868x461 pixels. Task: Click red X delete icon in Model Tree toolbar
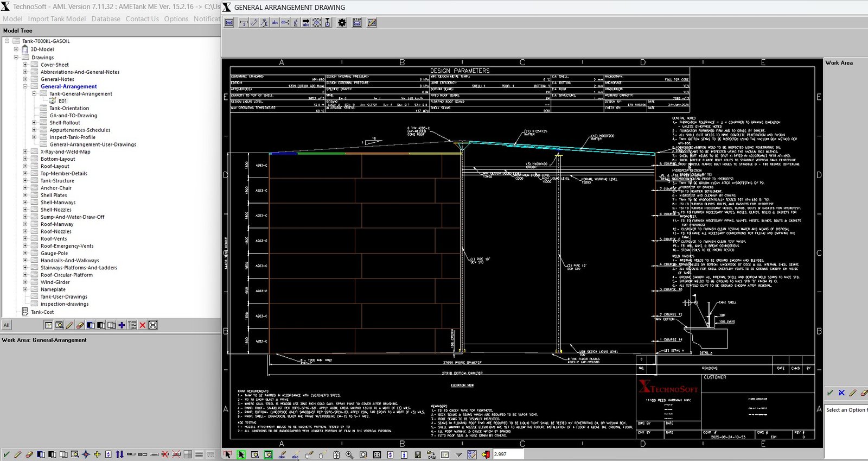[x=143, y=325]
